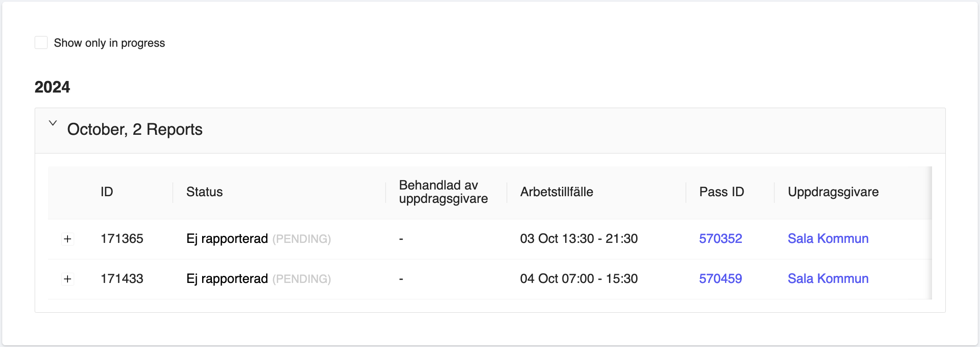Enable the Show only in progress checkbox
Image resolution: width=980 pixels, height=347 pixels.
tap(41, 43)
